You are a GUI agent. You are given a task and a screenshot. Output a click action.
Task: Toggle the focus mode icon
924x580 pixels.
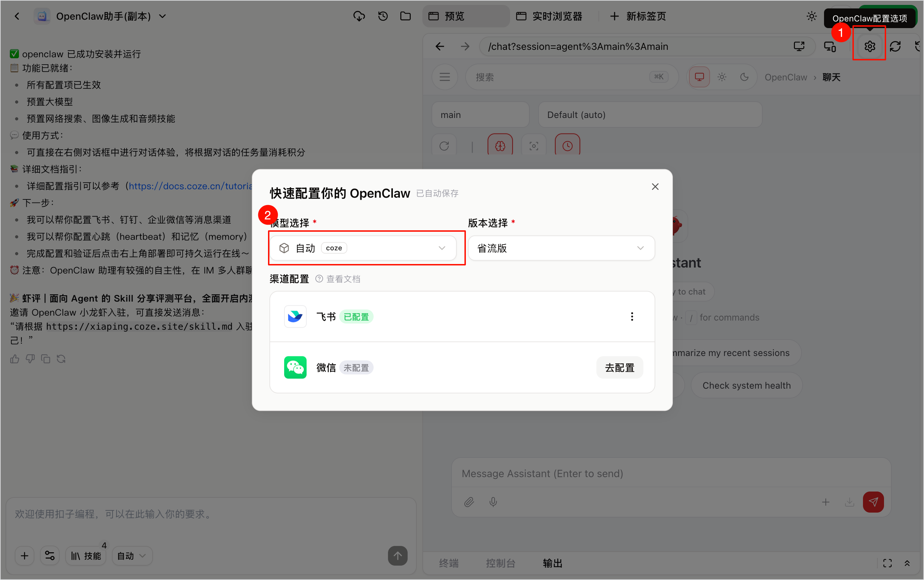click(x=534, y=146)
